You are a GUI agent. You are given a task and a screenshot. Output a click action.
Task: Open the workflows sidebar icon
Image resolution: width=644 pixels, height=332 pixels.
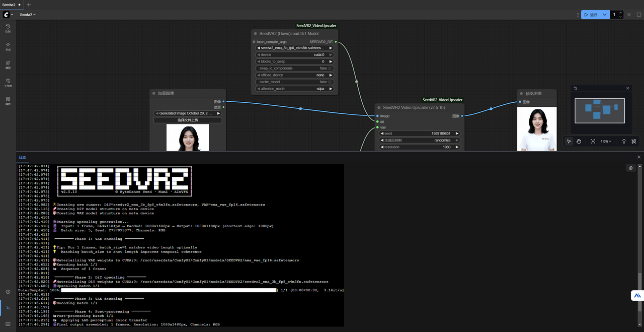[8, 83]
